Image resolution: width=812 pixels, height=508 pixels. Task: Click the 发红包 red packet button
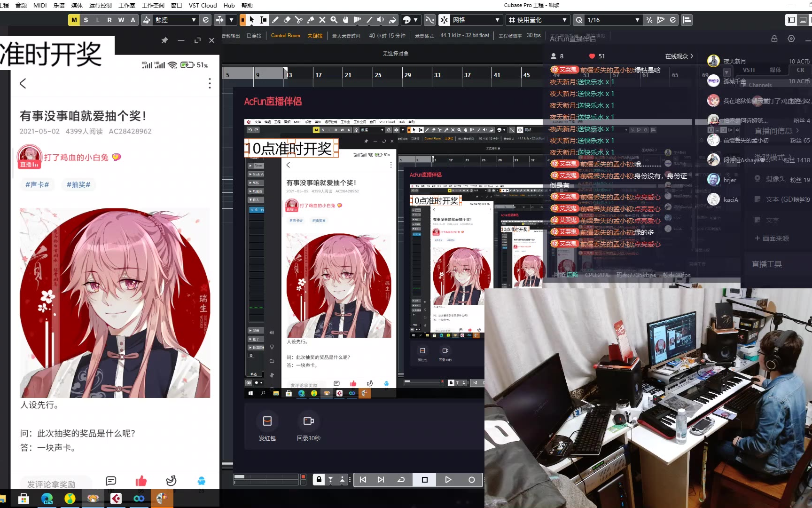tap(267, 427)
